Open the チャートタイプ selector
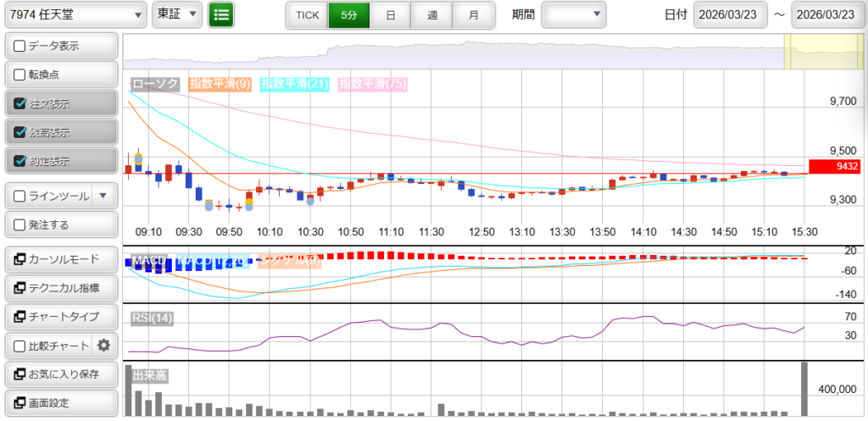The width and height of the screenshot is (868, 421). tap(60, 317)
